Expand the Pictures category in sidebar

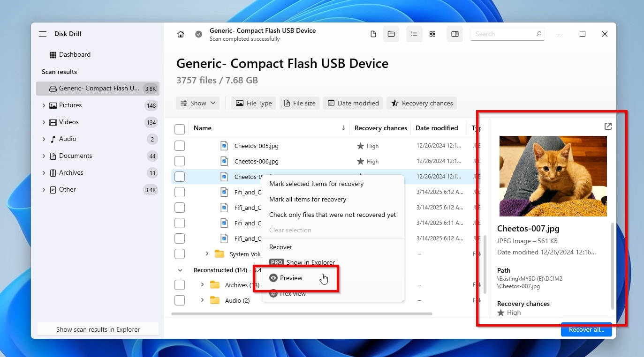click(44, 105)
